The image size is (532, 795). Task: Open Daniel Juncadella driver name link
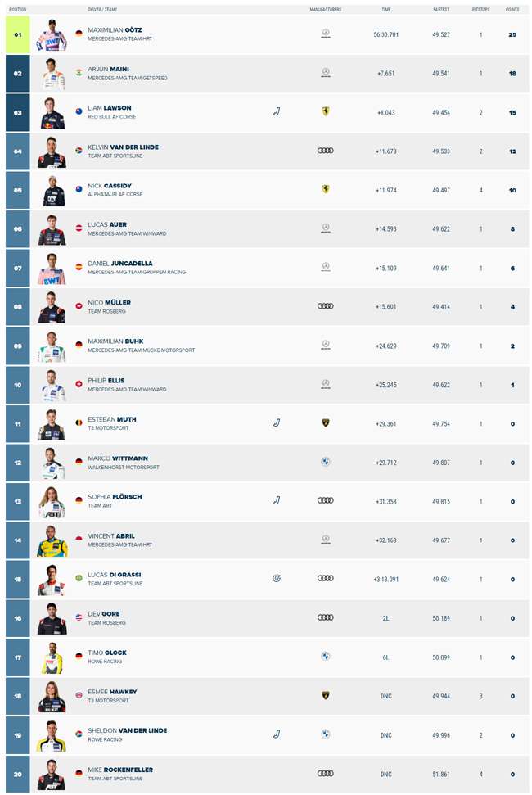pos(120,264)
